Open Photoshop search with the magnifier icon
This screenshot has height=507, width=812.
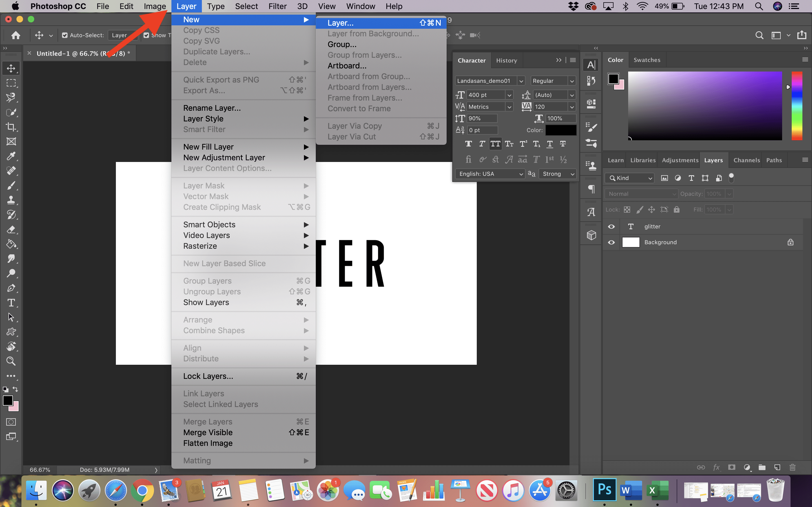pos(759,35)
